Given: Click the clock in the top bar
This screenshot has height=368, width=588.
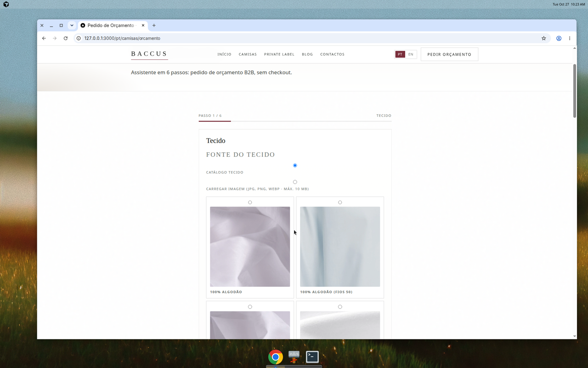Looking at the screenshot, I should (569, 4).
